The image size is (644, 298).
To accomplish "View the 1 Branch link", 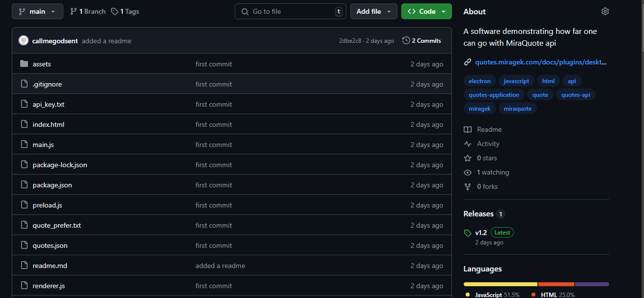I will pos(88,11).
